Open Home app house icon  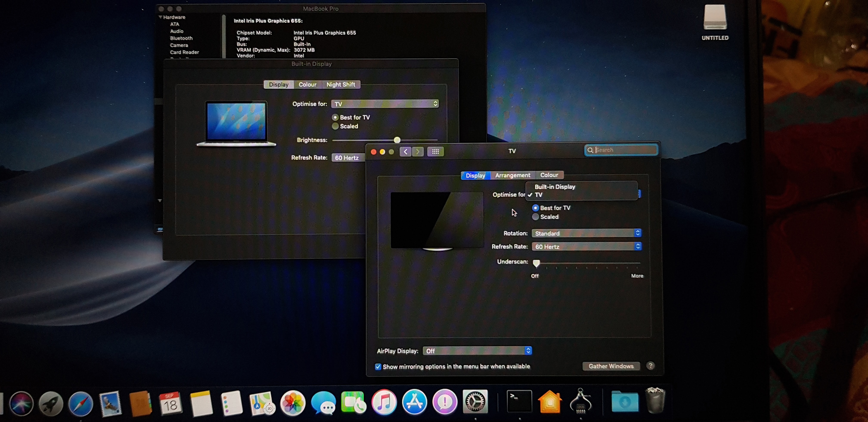[x=550, y=402]
